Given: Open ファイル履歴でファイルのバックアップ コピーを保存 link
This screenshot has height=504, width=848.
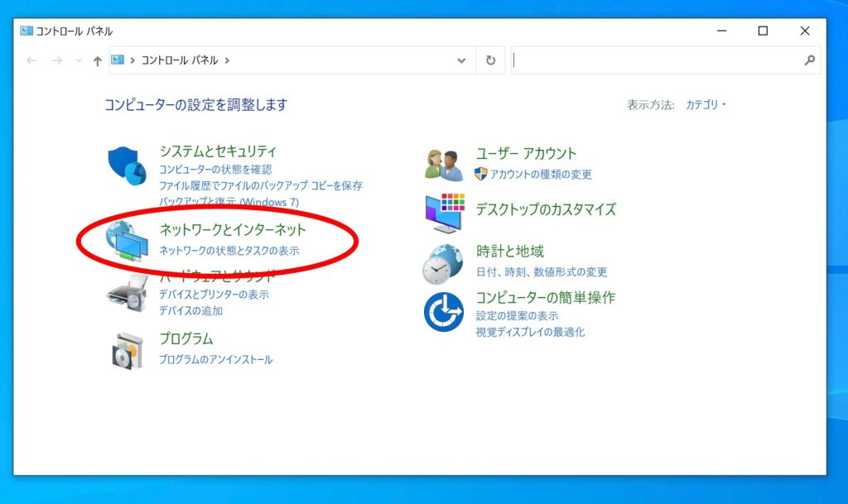Looking at the screenshot, I should (261, 186).
